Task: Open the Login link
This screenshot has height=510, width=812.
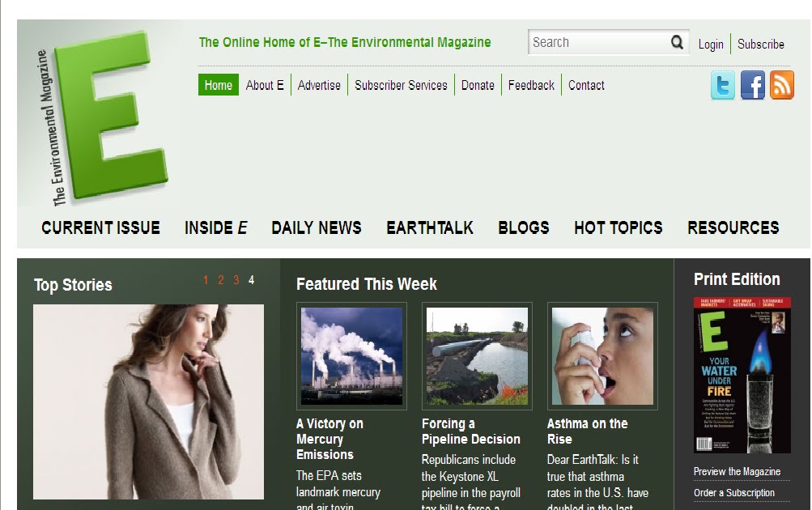Action: pos(711,45)
